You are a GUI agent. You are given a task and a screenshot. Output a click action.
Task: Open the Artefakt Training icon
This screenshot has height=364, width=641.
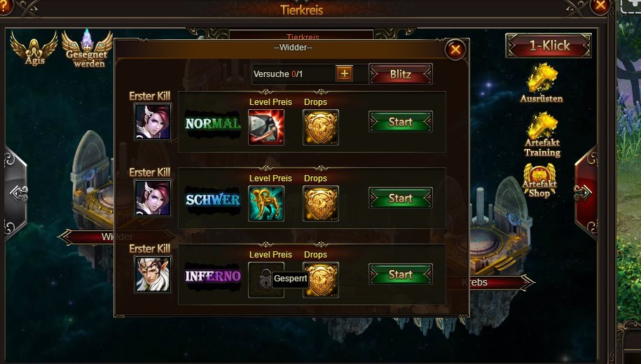542,135
